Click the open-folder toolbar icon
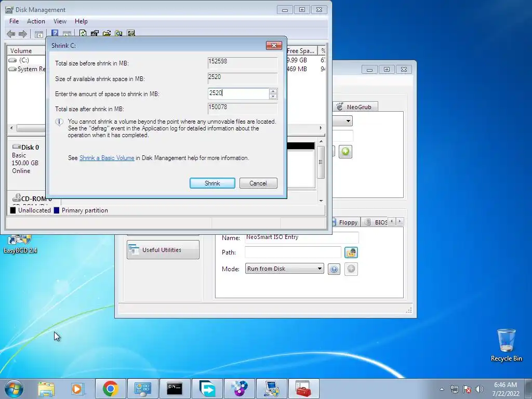Viewport: 532px width, 399px height. coord(107,33)
